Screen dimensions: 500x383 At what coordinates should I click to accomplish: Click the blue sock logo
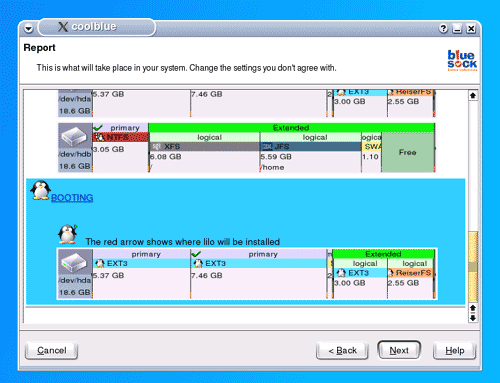pyautogui.click(x=462, y=60)
